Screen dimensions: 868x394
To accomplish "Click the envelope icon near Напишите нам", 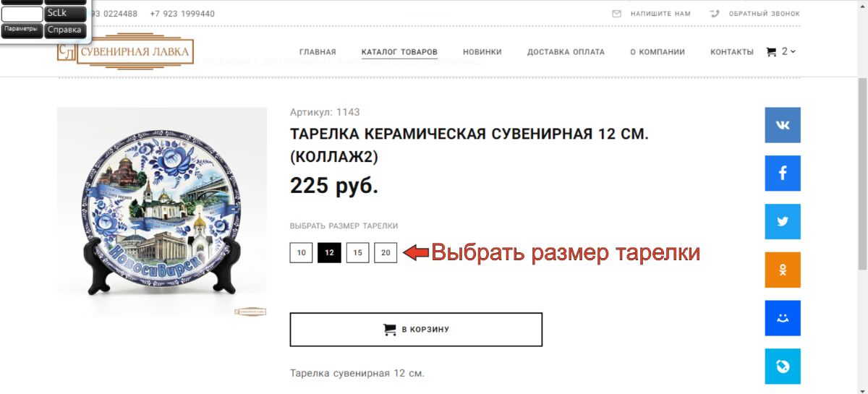I will click(617, 14).
